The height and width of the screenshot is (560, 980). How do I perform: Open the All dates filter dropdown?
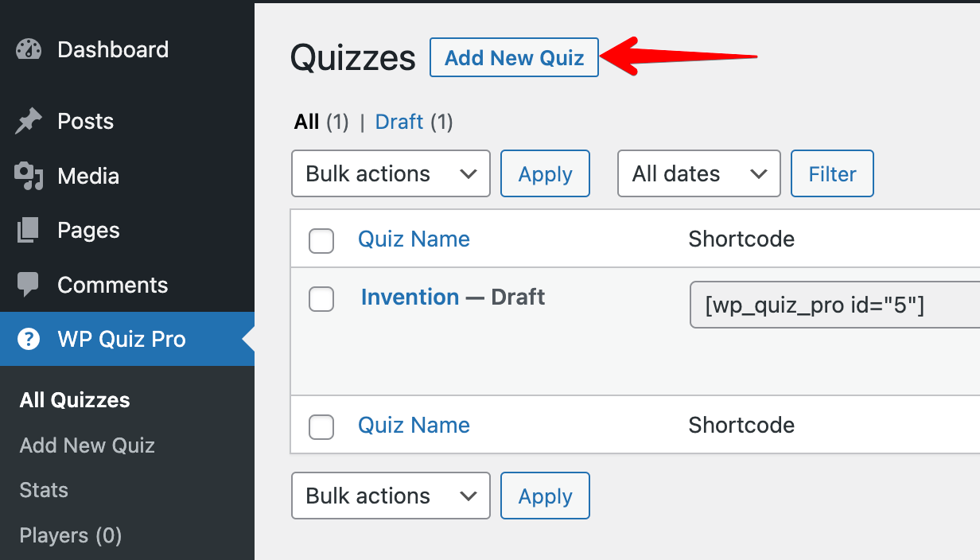coord(698,173)
